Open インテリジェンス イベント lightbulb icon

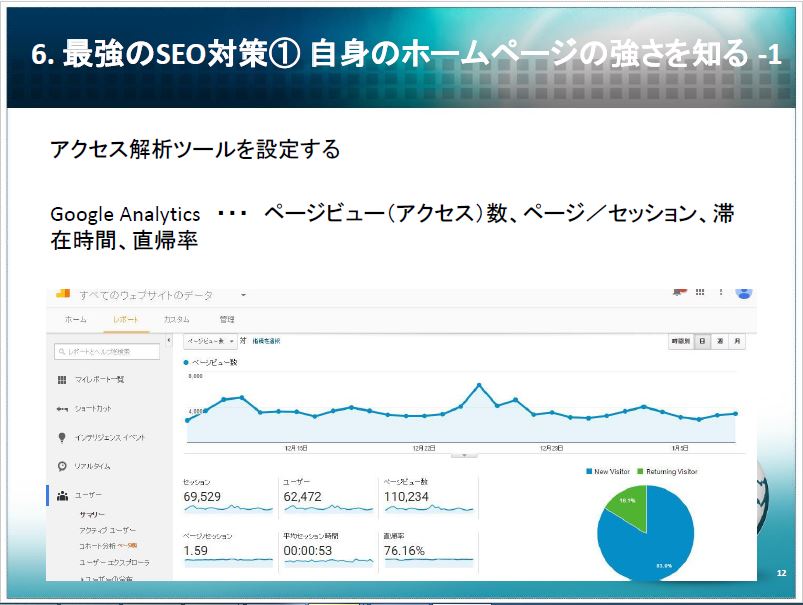62,437
